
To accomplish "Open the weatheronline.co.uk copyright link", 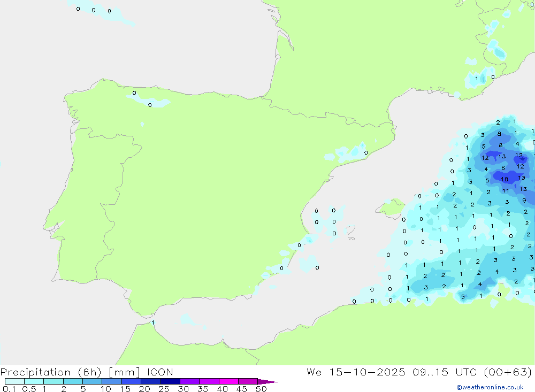I will tap(490, 387).
